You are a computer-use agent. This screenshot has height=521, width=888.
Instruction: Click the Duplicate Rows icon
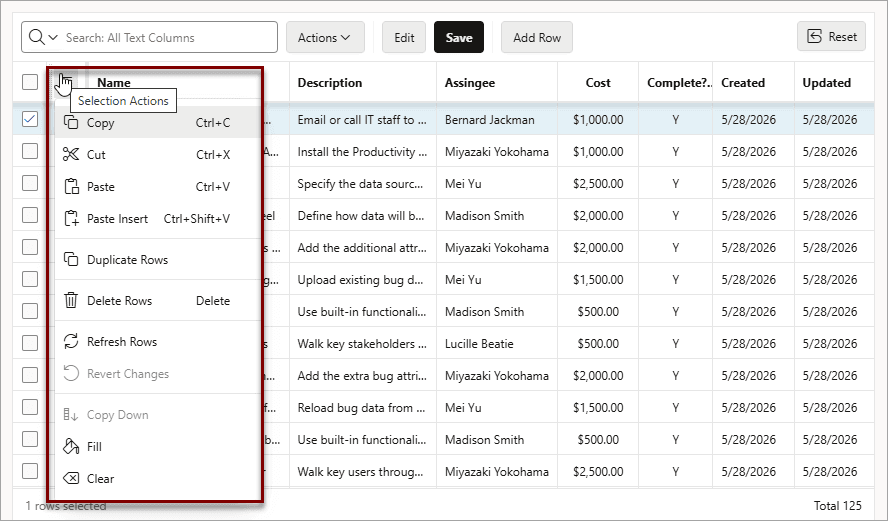(x=71, y=259)
